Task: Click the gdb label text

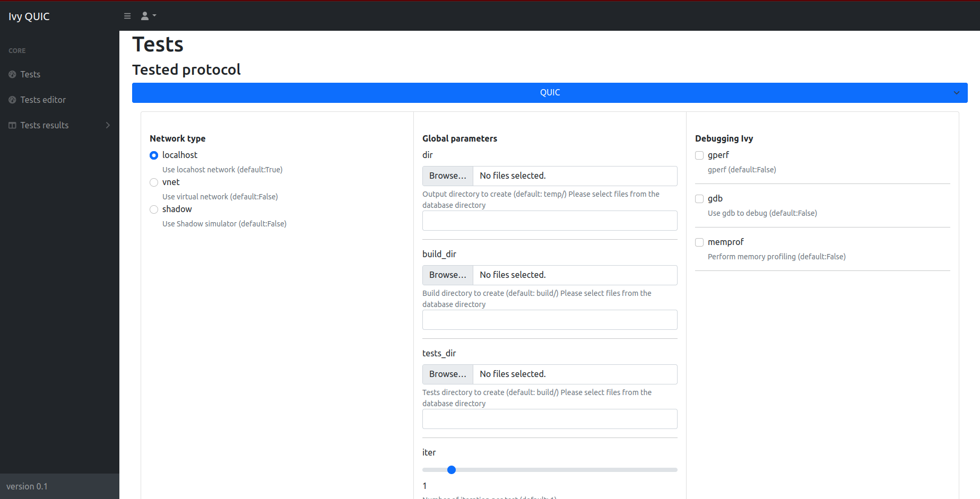Action: [715, 198]
